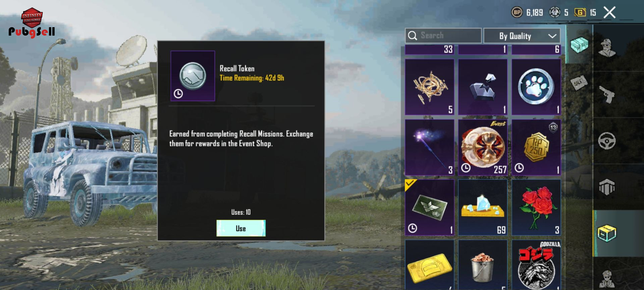The height and width of the screenshot is (290, 644).
Task: Select the check-marked green card item
Action: tap(429, 207)
